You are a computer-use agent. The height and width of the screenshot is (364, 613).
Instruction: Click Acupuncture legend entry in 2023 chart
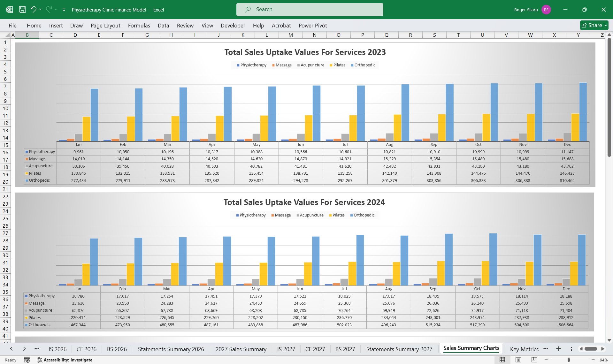[x=310, y=65]
